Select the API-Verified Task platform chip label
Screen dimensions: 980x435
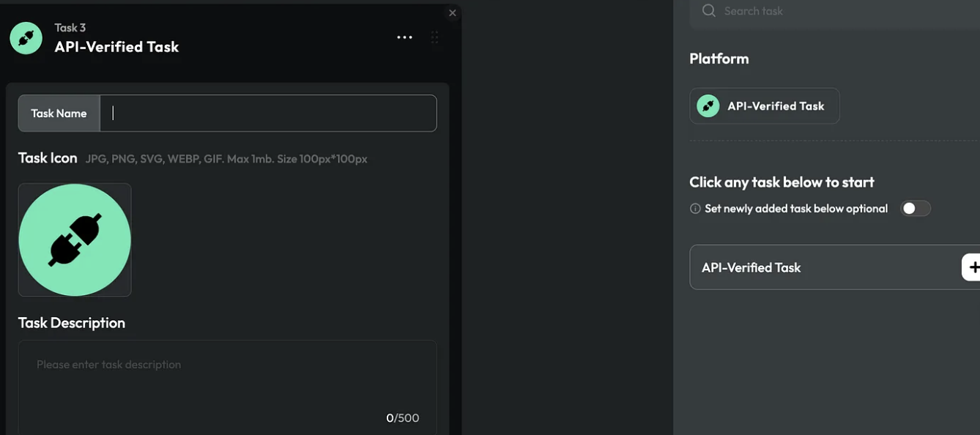pyautogui.click(x=776, y=106)
